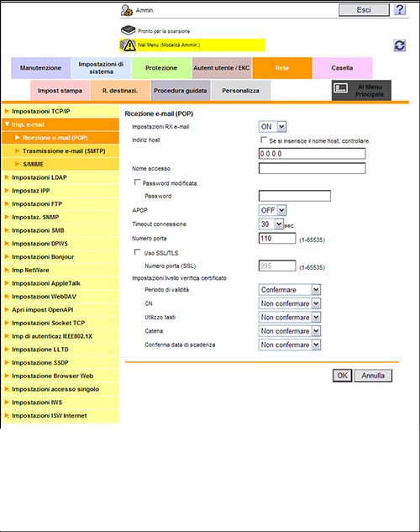Switch to the Manutenzione tab
The width and height of the screenshot is (420, 532).
(40, 68)
